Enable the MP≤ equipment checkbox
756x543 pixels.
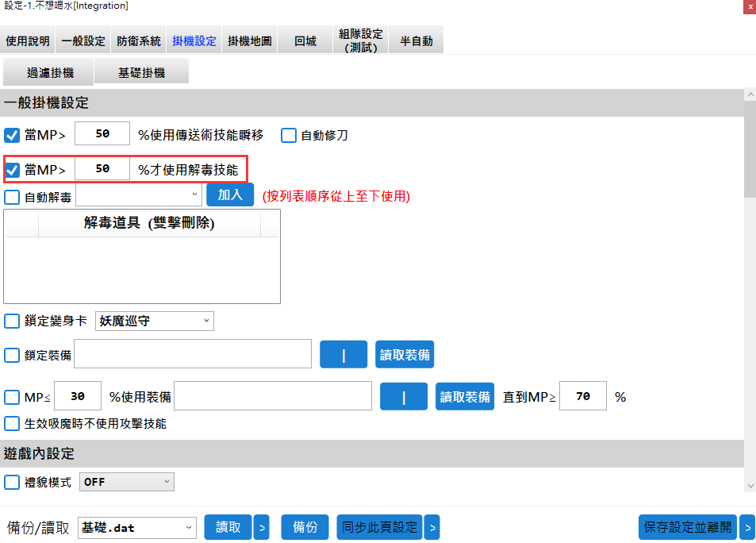(12, 397)
